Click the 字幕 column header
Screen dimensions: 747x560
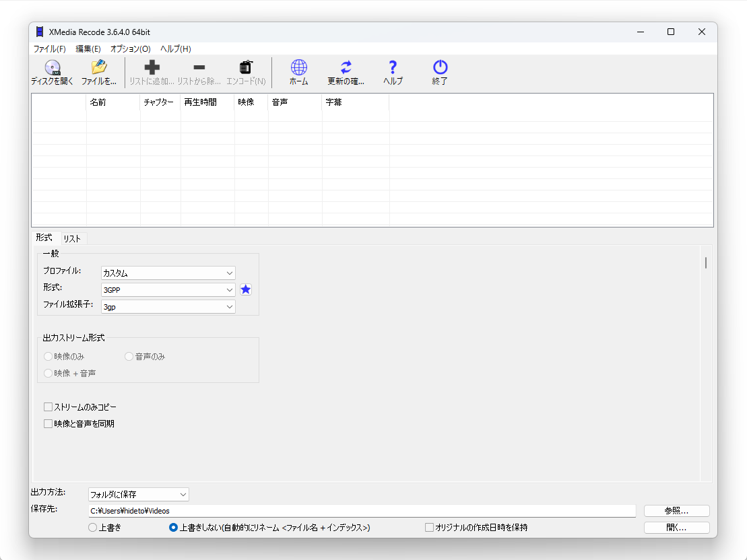coord(356,102)
